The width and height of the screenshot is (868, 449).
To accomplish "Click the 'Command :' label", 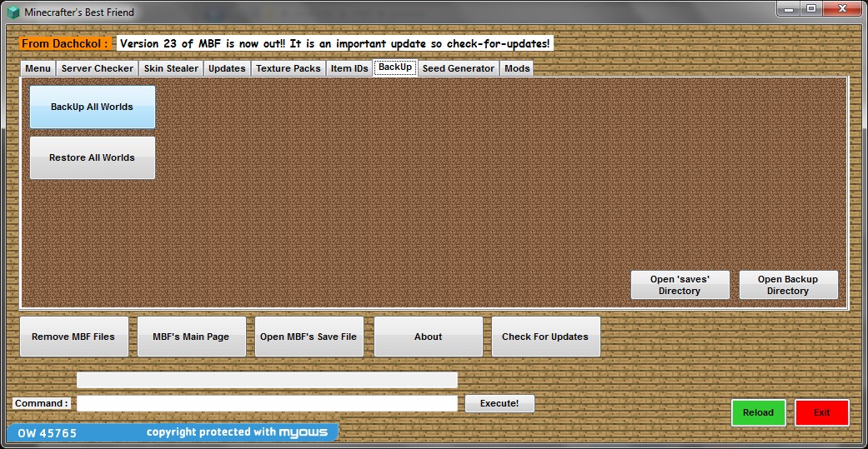I will [x=42, y=403].
